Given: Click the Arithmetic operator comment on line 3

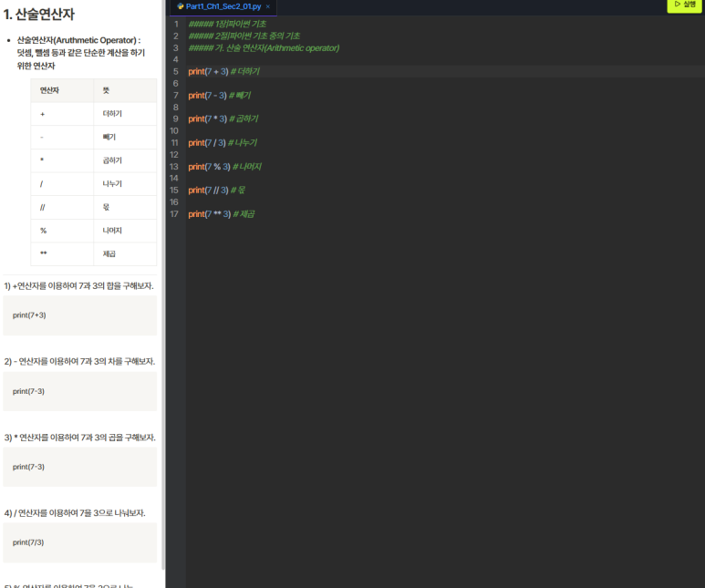Looking at the screenshot, I should (264, 48).
